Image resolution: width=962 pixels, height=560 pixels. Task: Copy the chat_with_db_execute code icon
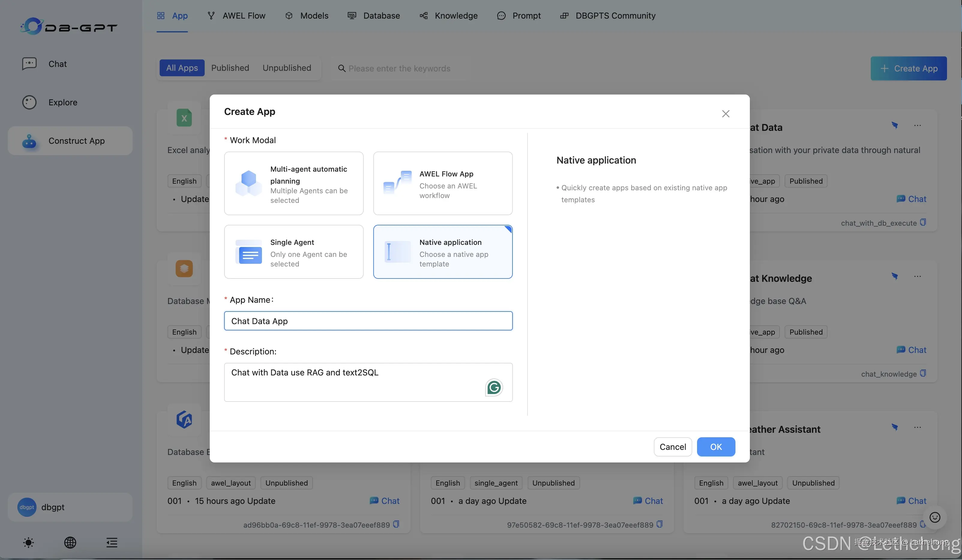pos(923,222)
